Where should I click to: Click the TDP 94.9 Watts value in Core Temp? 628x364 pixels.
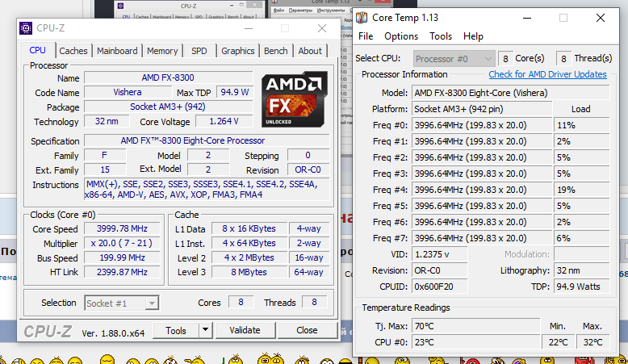pyautogui.click(x=581, y=287)
